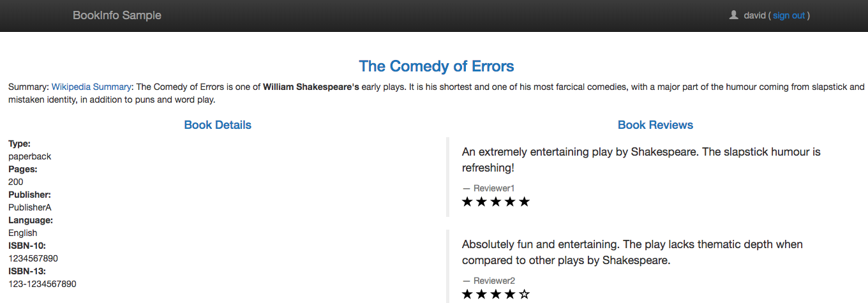Viewport: 868px width, 303px height.
Task: Sign out of david's account
Action: point(788,15)
